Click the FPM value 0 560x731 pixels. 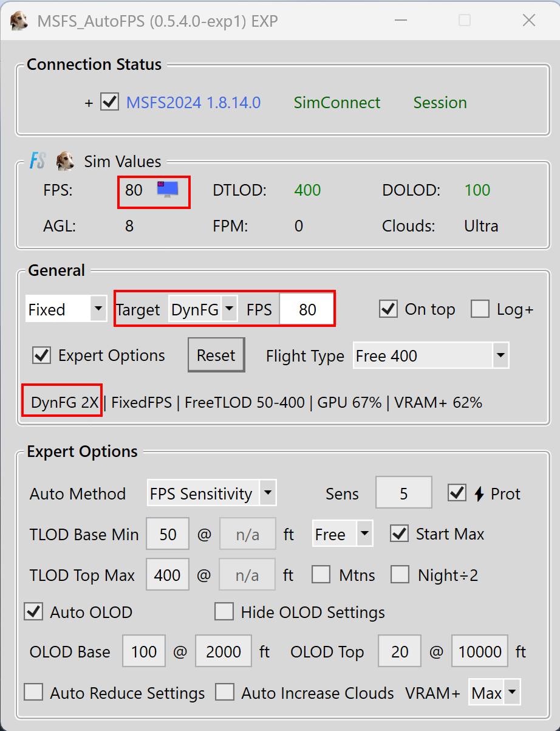click(299, 226)
